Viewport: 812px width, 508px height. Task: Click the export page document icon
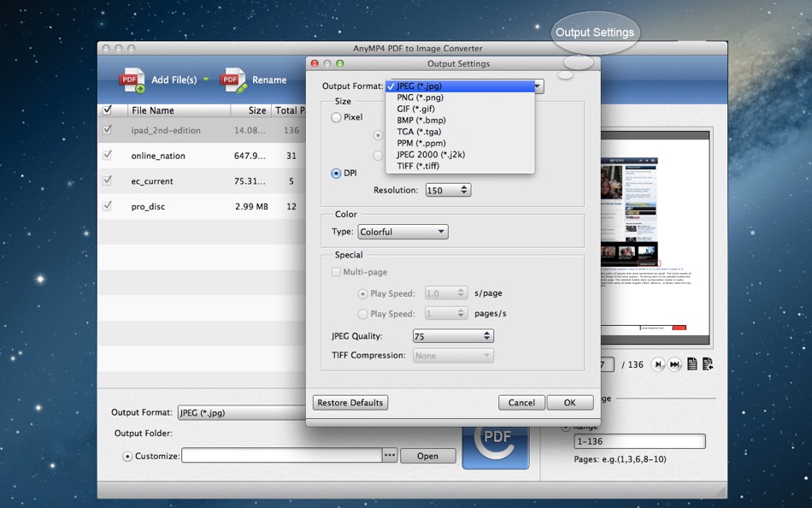click(x=708, y=363)
